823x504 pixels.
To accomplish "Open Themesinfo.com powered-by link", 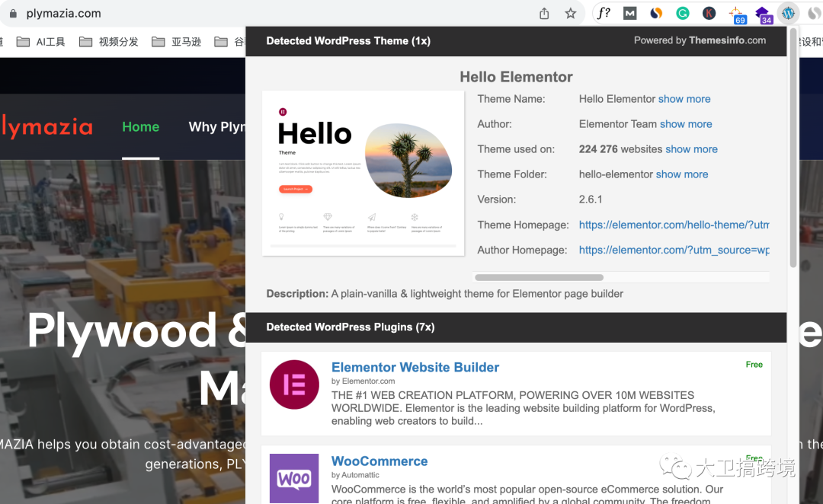I will coord(727,40).
